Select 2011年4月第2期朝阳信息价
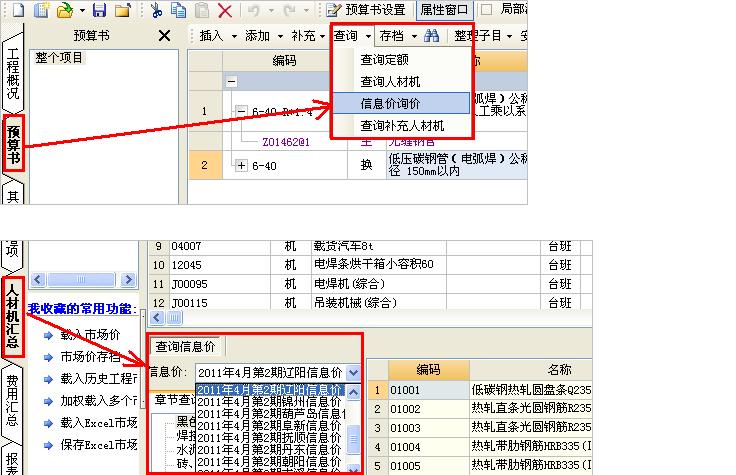The width and height of the screenshot is (736, 475). (269, 462)
